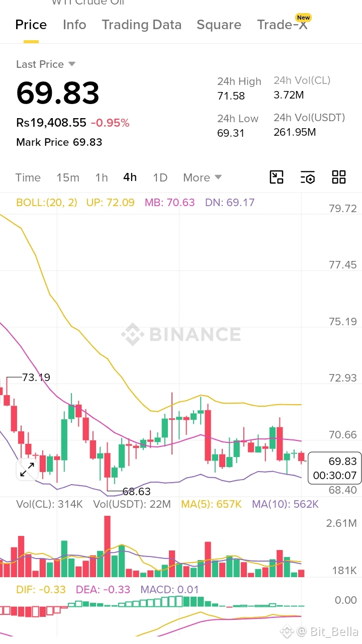Open the Trade-X tab
This screenshot has width=362, height=644.
click(283, 25)
